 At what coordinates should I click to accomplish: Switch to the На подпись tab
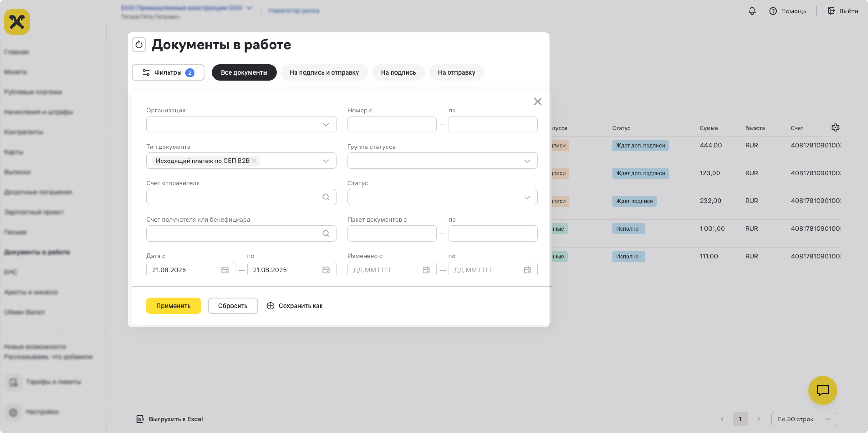(398, 72)
